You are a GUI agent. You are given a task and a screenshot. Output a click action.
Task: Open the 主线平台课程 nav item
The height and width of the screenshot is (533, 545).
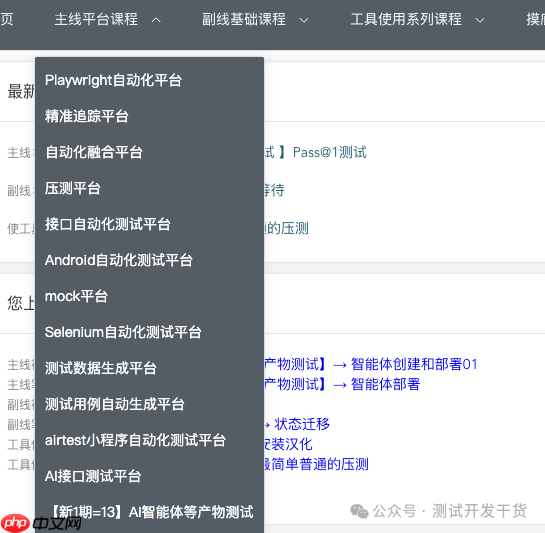96,19
